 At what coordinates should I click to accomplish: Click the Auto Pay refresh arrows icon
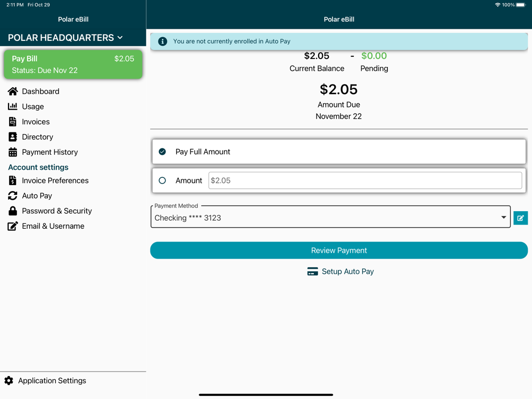coord(13,196)
